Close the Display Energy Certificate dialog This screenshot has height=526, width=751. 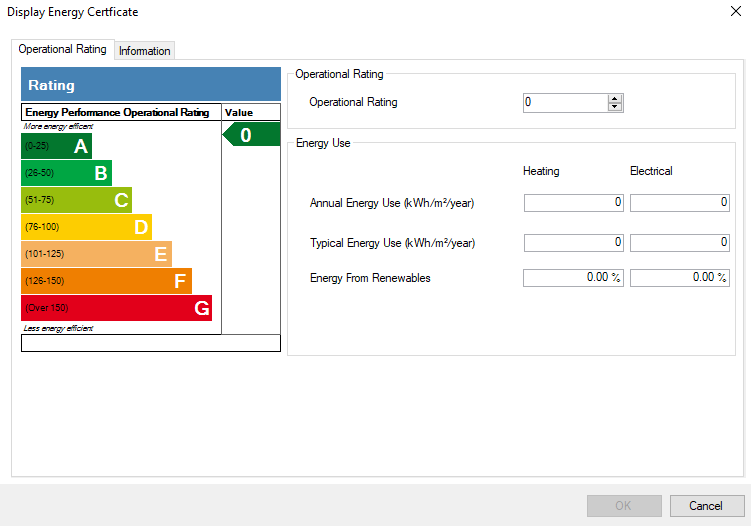735,12
